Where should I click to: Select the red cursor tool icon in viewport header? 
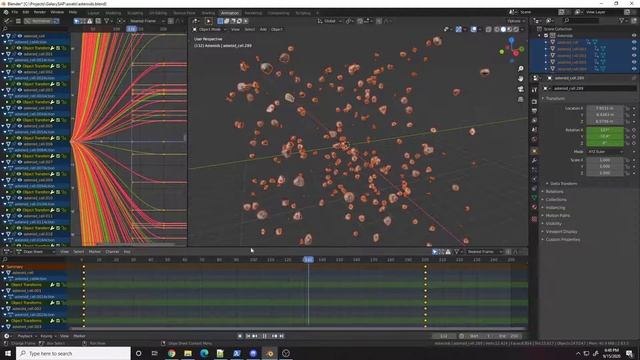tap(209, 21)
